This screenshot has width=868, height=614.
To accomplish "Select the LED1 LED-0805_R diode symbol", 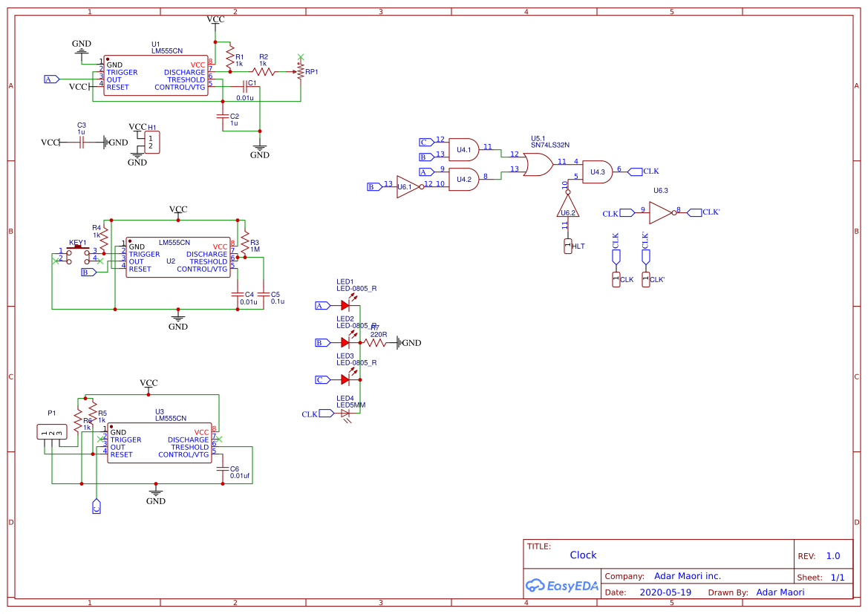I will [x=345, y=304].
